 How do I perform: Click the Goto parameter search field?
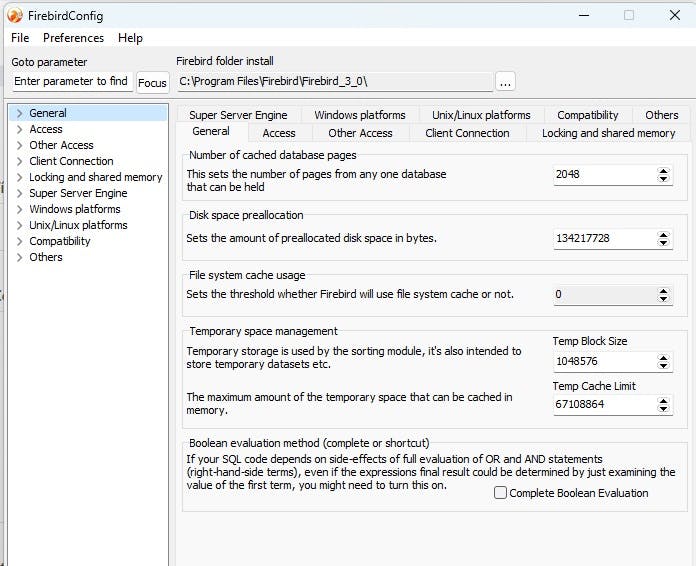[72, 81]
